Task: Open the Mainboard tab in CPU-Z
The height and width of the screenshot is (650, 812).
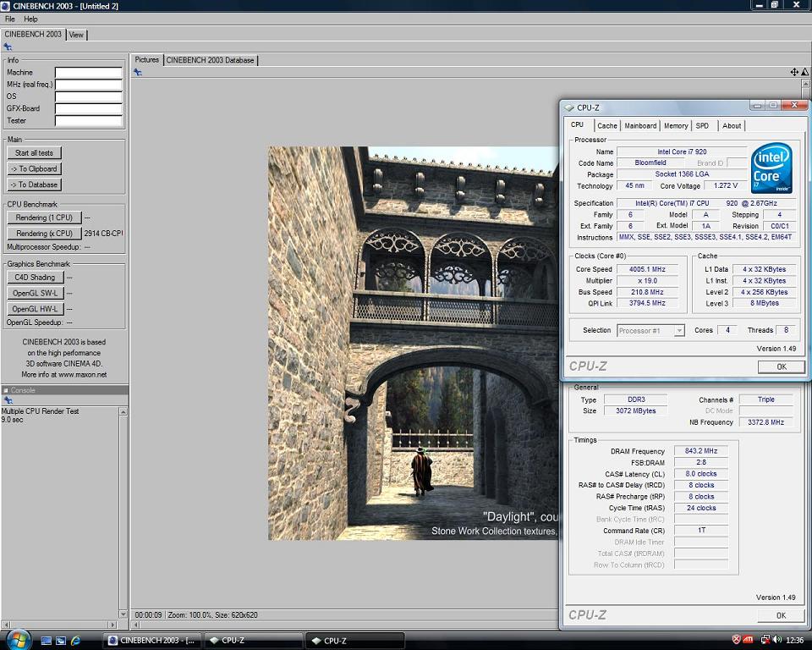Action: [640, 125]
